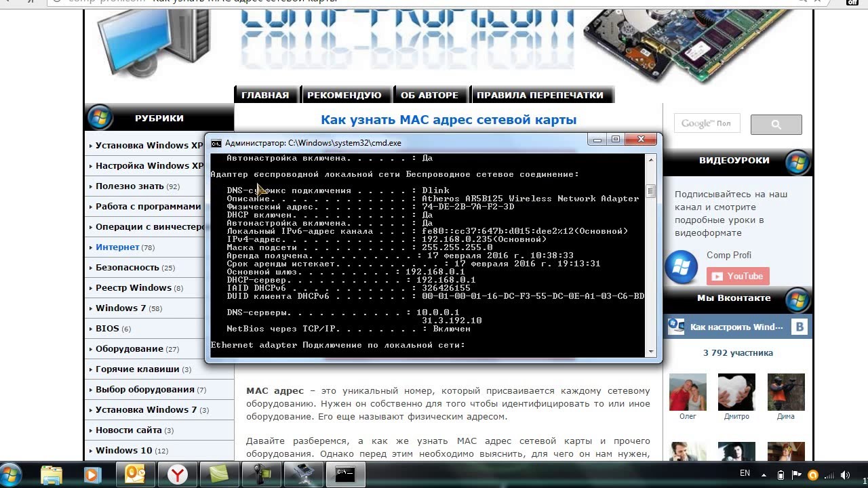Open Олег's VK profile photo
Image resolution: width=868 pixels, height=488 pixels.
point(688,391)
